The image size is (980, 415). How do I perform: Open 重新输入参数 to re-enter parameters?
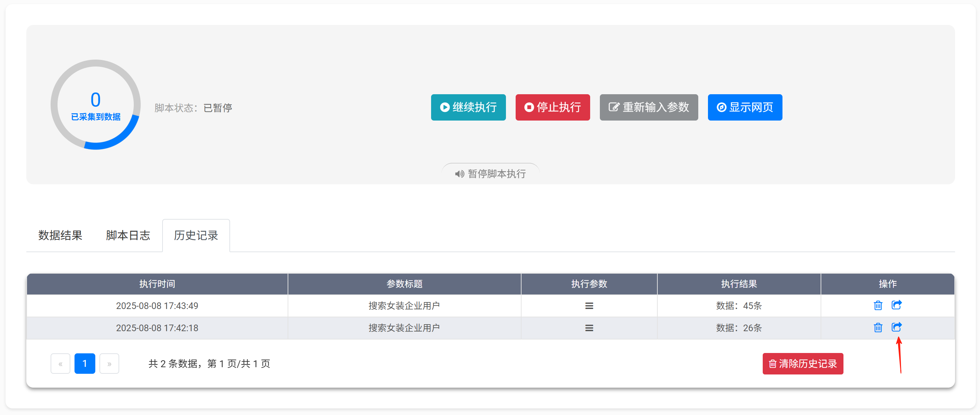(x=649, y=107)
